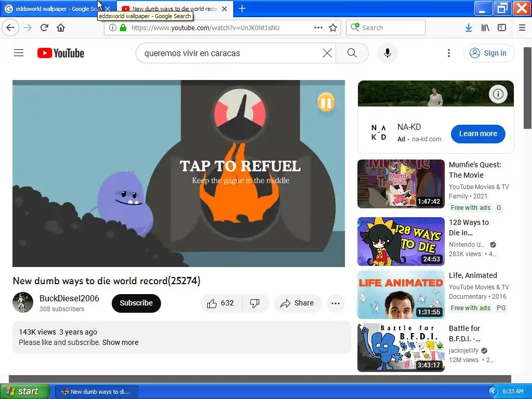Open BuckDiesel2006 channel avatar
The image size is (532, 399).
point(23,302)
